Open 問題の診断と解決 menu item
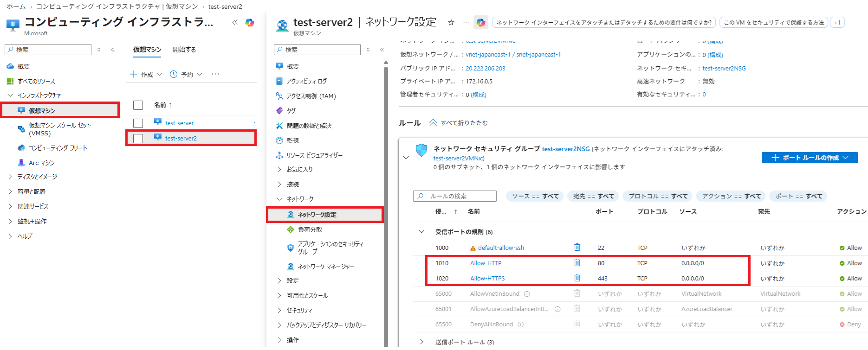This screenshot has height=350, width=868. pyautogui.click(x=309, y=126)
